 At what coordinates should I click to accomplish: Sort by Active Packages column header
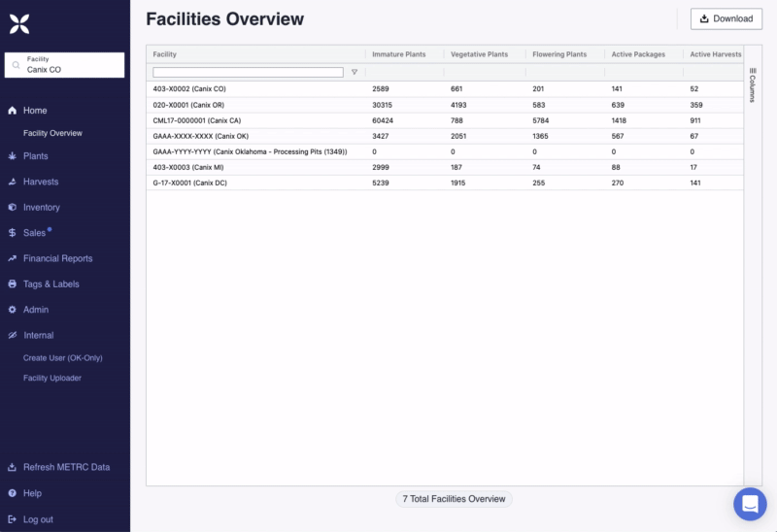click(638, 54)
